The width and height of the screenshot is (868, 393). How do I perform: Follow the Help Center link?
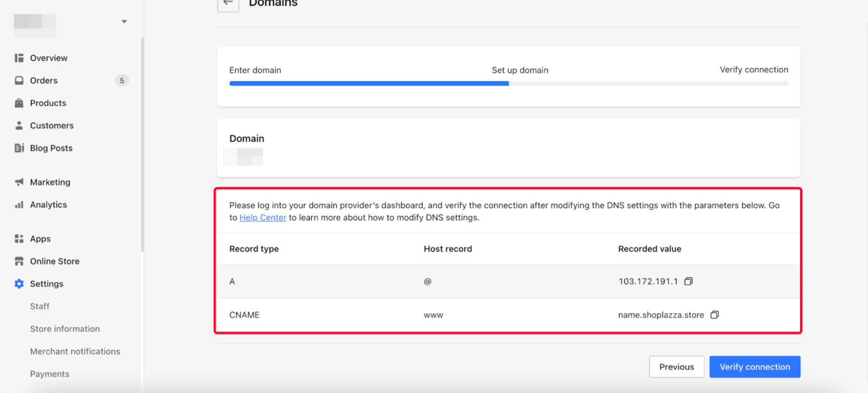tap(263, 218)
